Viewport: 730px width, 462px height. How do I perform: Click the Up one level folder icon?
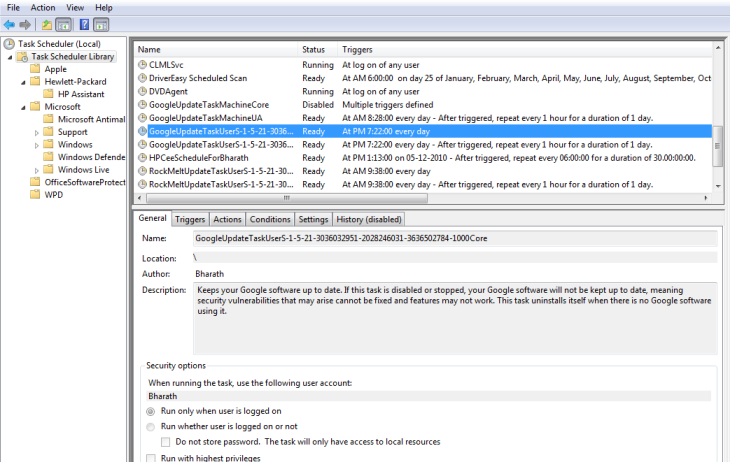coord(47,25)
